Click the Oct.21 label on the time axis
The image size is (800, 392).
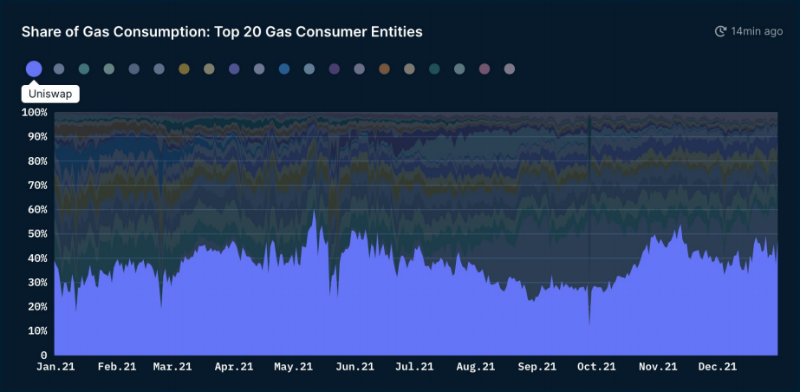tap(596, 366)
